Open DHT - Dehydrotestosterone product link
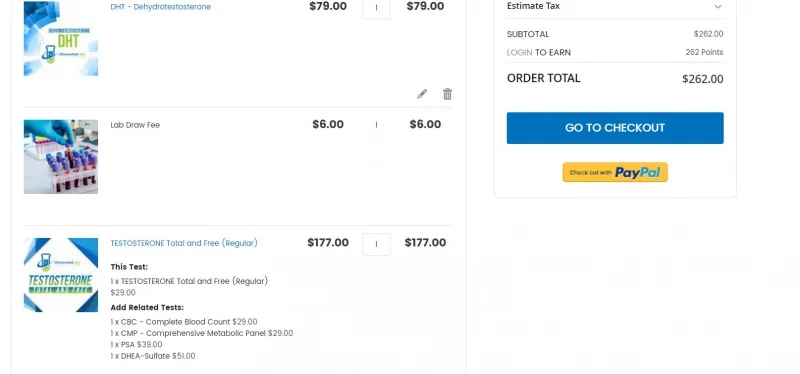The height and width of the screenshot is (374, 800). [160, 7]
